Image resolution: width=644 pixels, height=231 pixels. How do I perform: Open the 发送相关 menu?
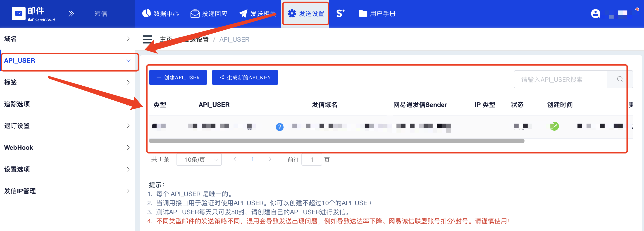pos(258,14)
